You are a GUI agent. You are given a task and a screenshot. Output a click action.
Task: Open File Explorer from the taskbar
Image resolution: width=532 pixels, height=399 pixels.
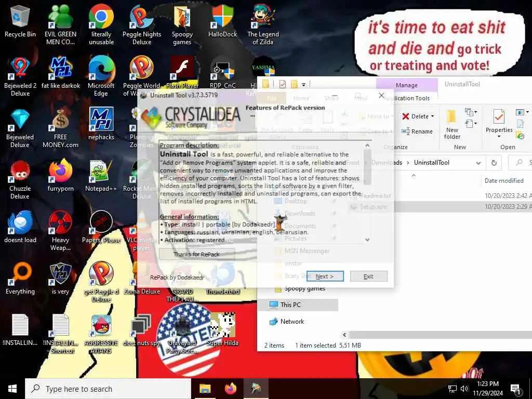(x=205, y=389)
